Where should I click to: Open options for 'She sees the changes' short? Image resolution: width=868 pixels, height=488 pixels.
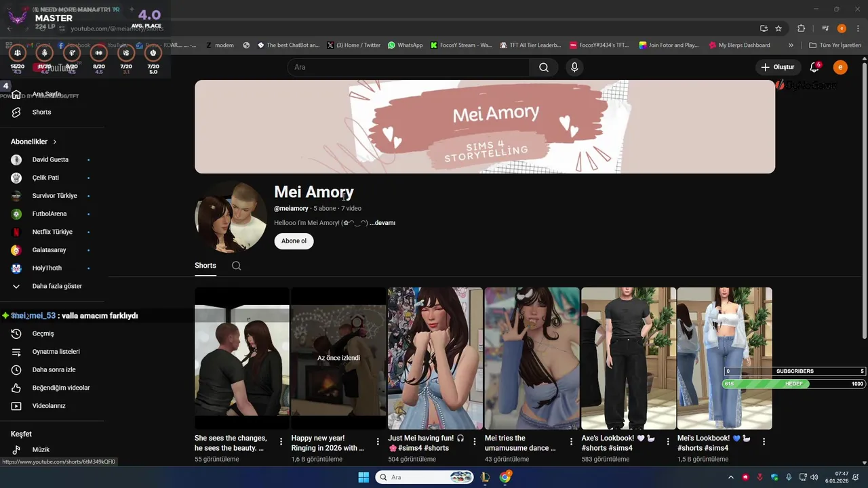pos(281,441)
